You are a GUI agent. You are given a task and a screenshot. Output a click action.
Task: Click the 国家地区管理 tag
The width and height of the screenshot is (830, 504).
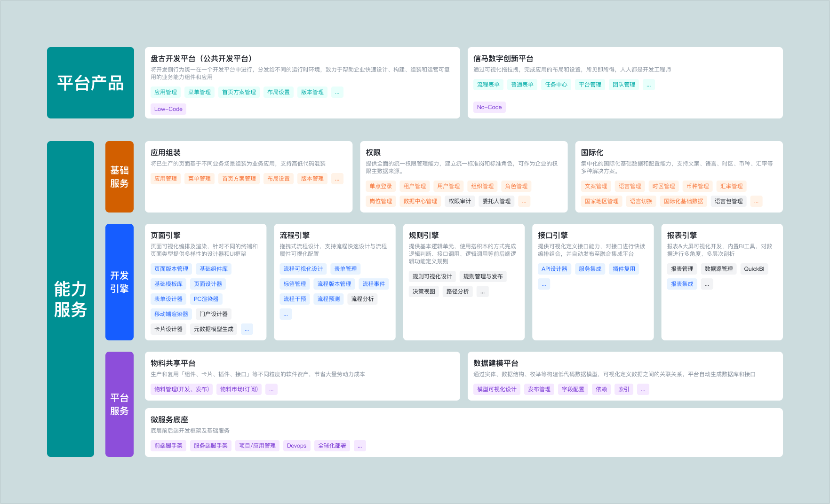click(602, 201)
